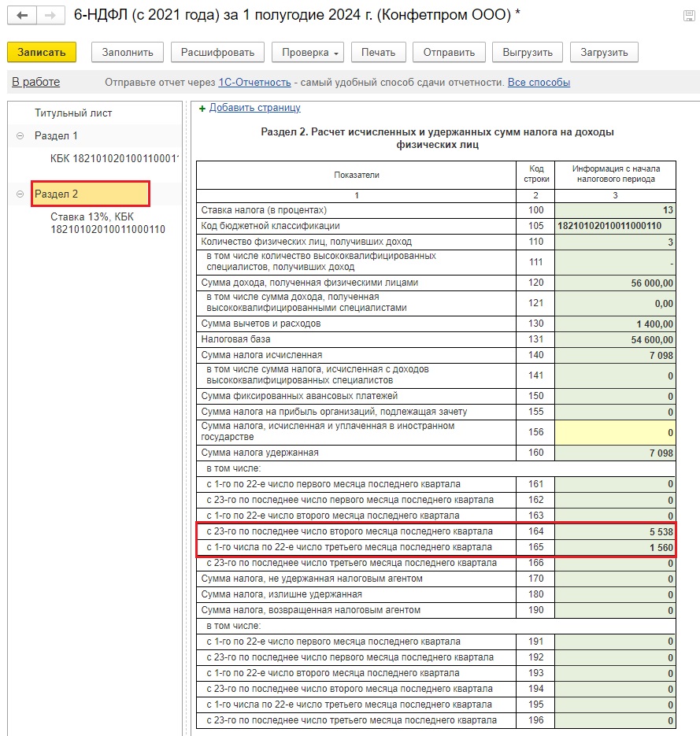Click the line 194 value field
Screen dimensions: 700x736
(615, 689)
